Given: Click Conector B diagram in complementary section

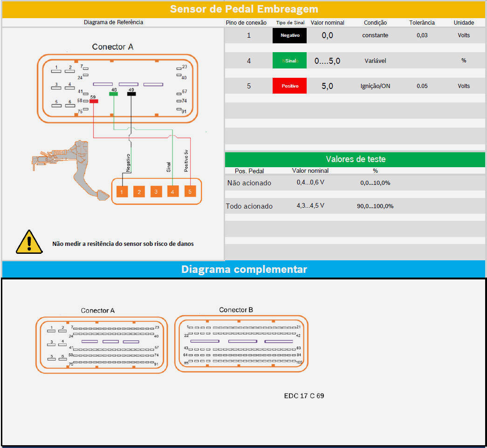Looking at the screenshot, I should 241,344.
